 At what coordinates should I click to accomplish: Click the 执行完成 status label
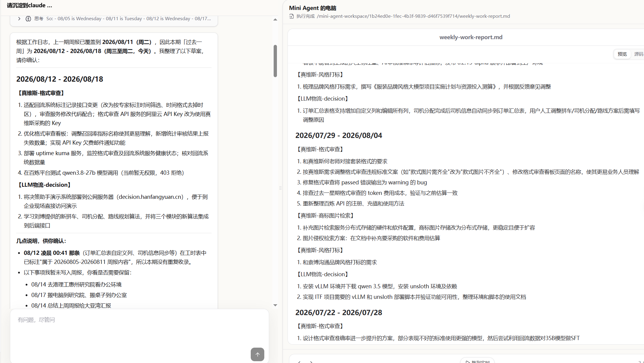[x=305, y=16]
